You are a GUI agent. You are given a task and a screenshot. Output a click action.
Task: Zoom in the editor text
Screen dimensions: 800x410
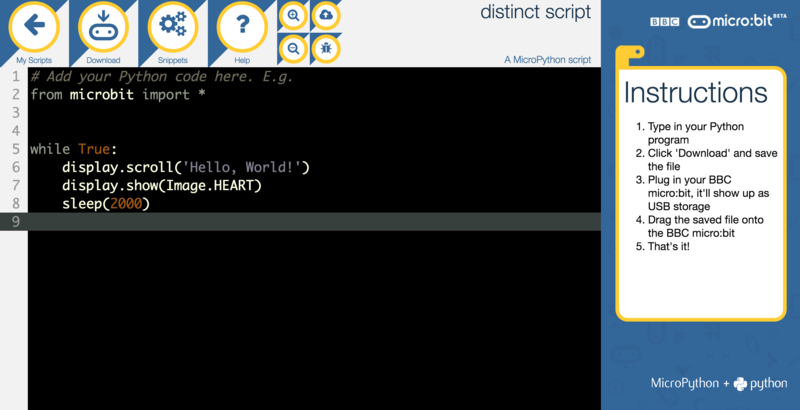[x=293, y=15]
